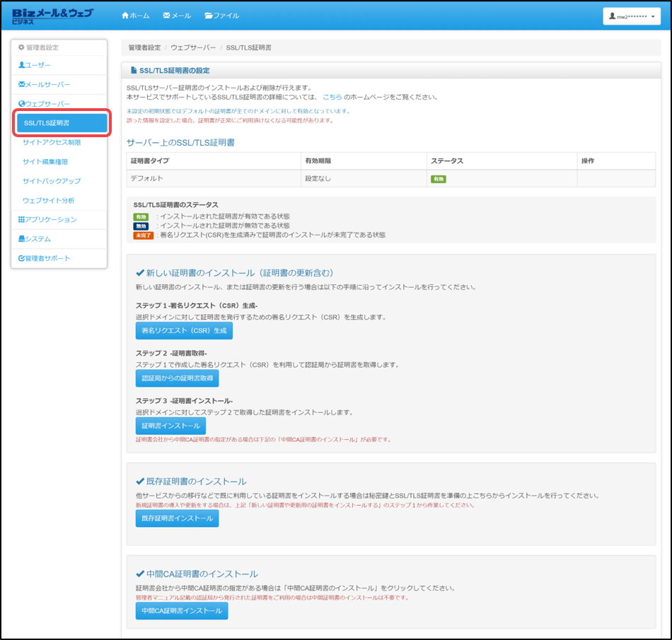Click 認証局からの証明書取得 button

pos(177,378)
